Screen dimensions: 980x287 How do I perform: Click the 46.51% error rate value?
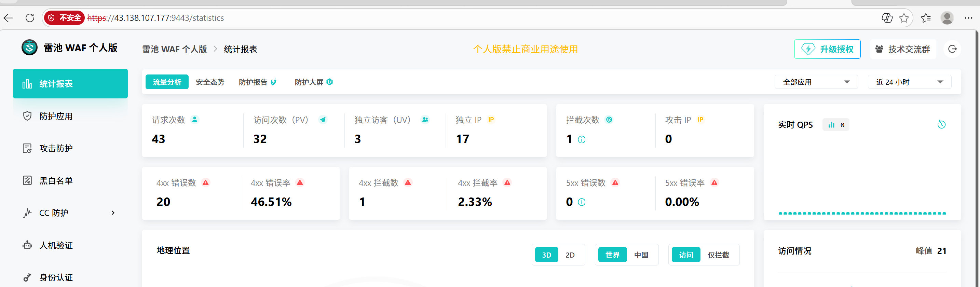[x=271, y=202]
